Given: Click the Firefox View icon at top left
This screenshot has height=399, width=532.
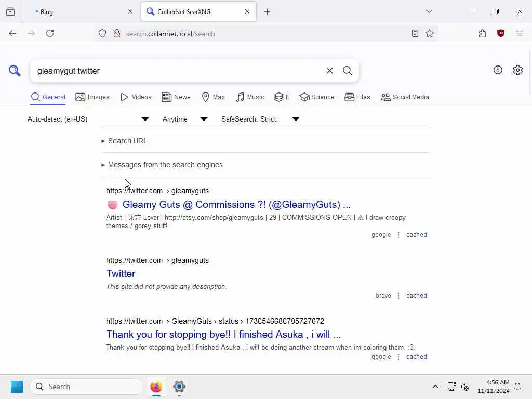Looking at the screenshot, I should (x=10, y=11).
